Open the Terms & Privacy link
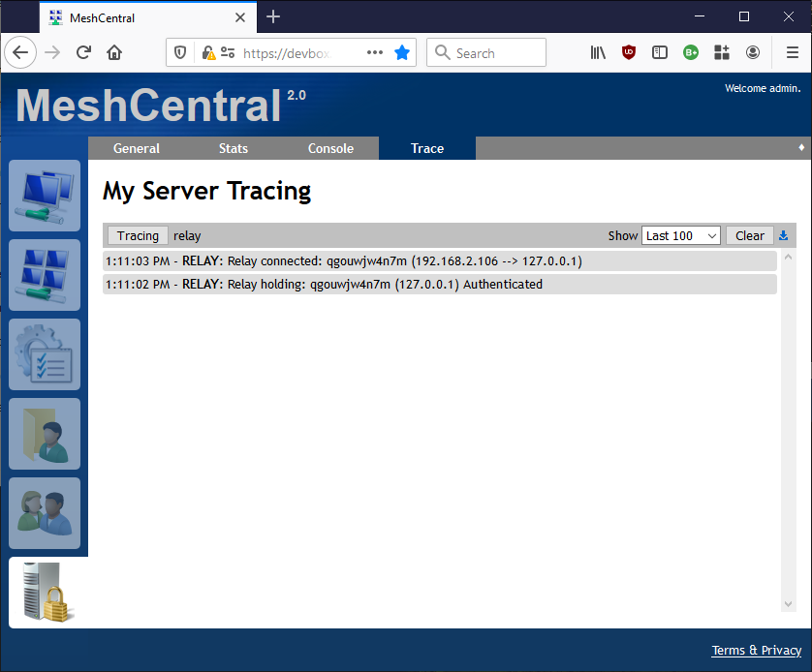The width and height of the screenshot is (812, 672). pos(756,650)
